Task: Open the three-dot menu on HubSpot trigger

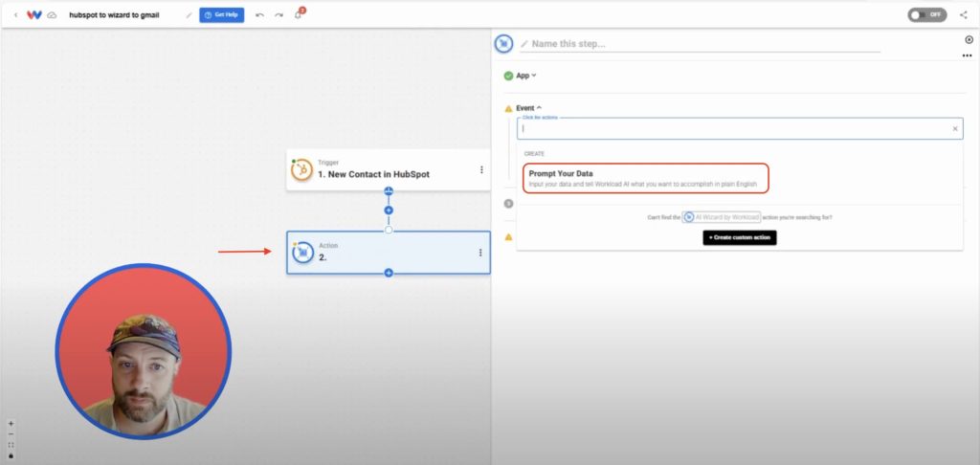Action: 481,169
